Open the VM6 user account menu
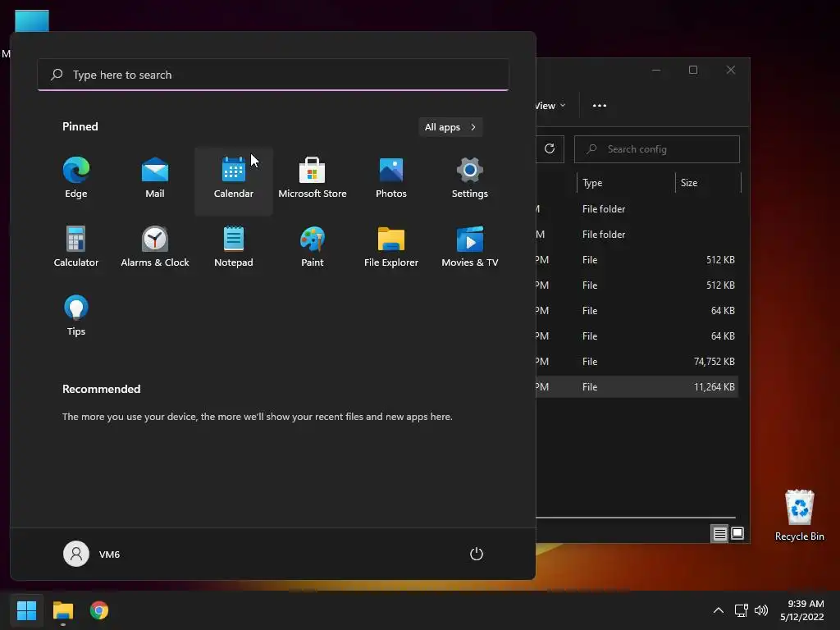The width and height of the screenshot is (840, 630). point(92,554)
